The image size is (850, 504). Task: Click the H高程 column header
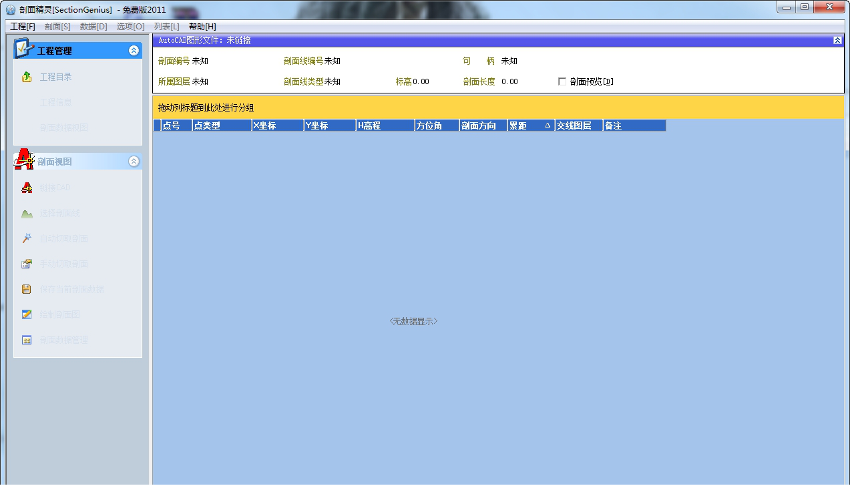coord(385,125)
